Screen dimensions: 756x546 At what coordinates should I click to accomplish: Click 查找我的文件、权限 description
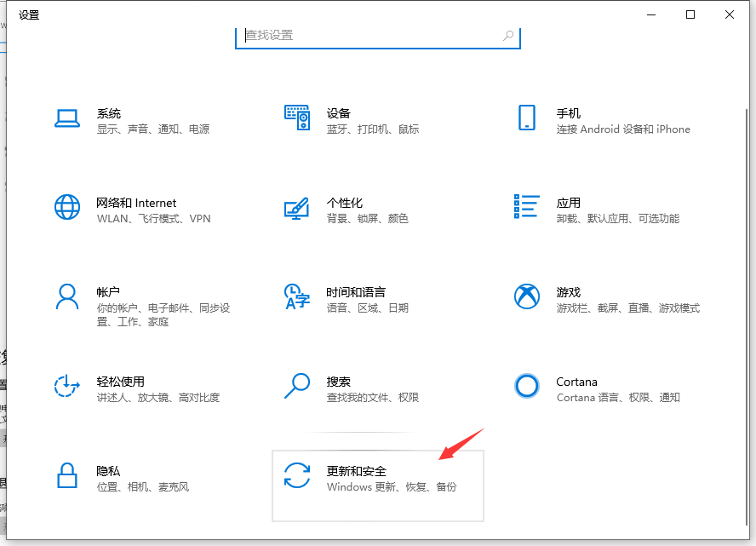coord(373,398)
